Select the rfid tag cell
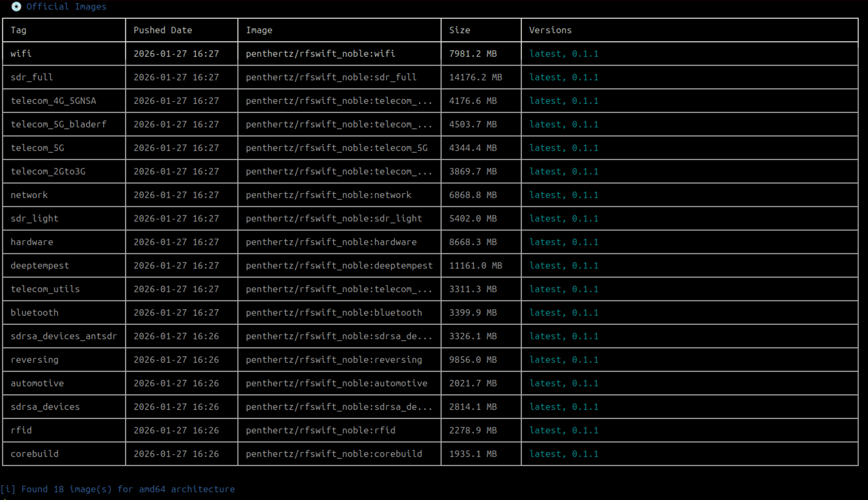This screenshot has width=868, height=500. pos(21,430)
